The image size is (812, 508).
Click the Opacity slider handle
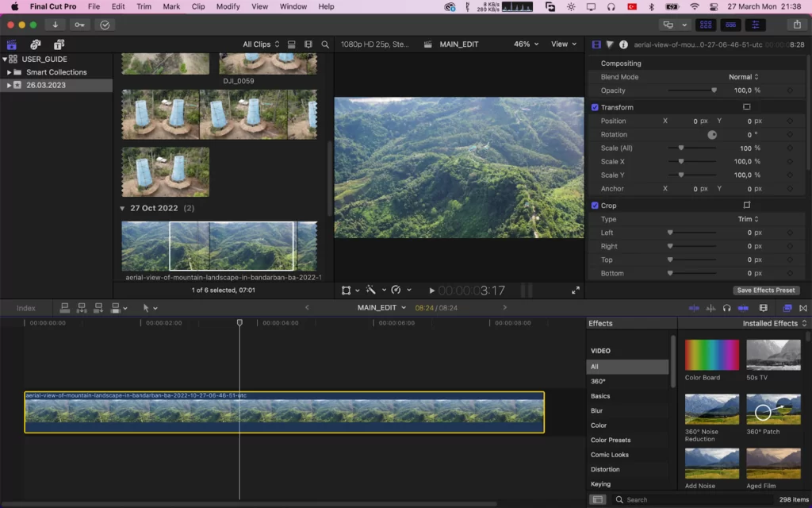[714, 90]
